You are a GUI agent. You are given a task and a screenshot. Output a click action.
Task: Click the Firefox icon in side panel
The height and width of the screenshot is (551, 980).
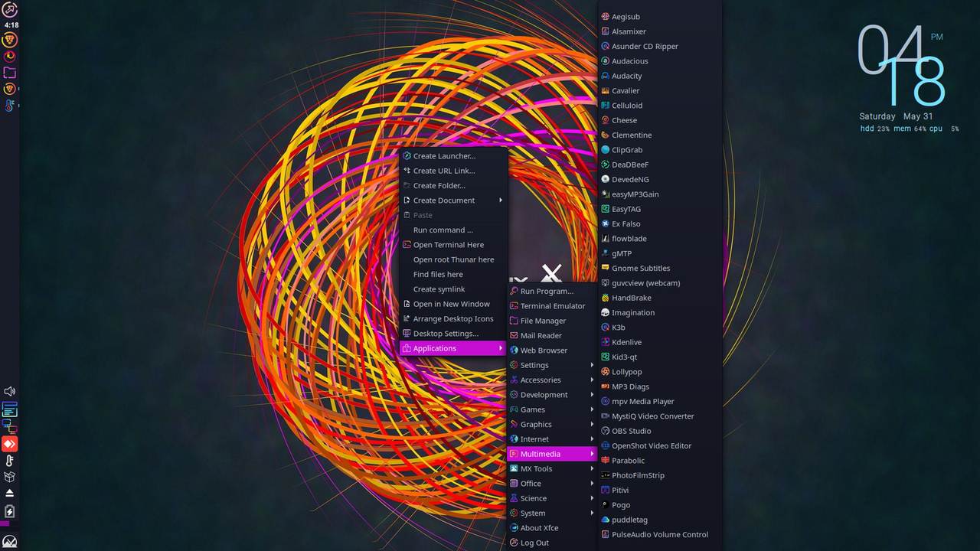point(9,56)
